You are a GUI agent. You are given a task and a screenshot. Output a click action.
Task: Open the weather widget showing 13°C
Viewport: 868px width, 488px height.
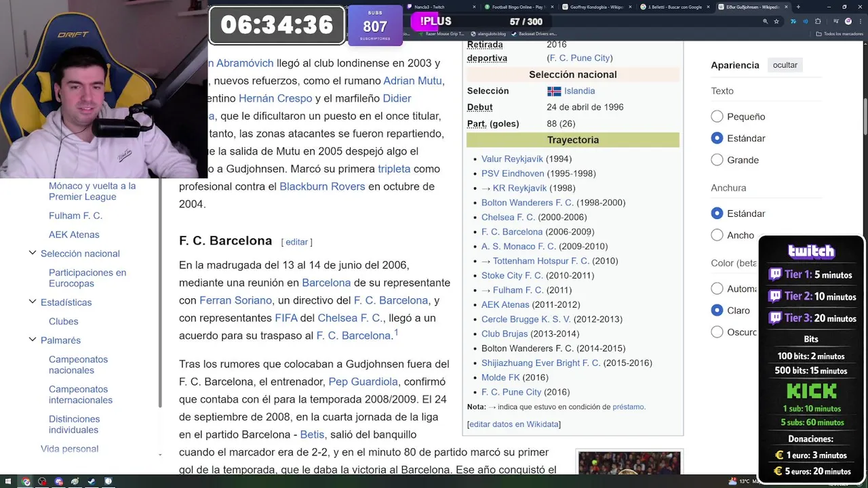[744, 482]
